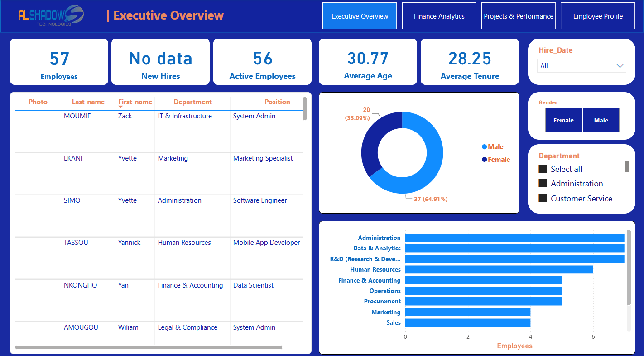Tick the Select all department checkbox

coord(543,169)
